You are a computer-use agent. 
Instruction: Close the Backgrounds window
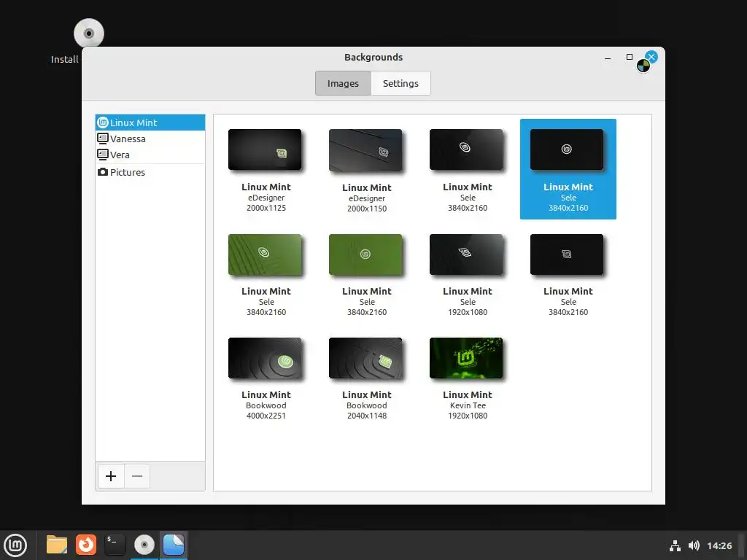click(x=651, y=57)
